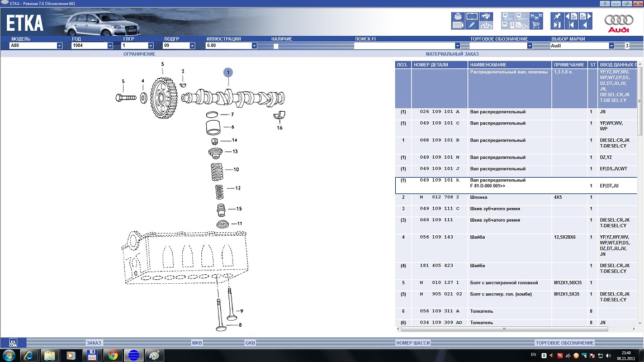Image resolution: width=644 pixels, height=362 pixels.
Task: Click the illustration frame icon
Action: pyautogui.click(x=472, y=16)
